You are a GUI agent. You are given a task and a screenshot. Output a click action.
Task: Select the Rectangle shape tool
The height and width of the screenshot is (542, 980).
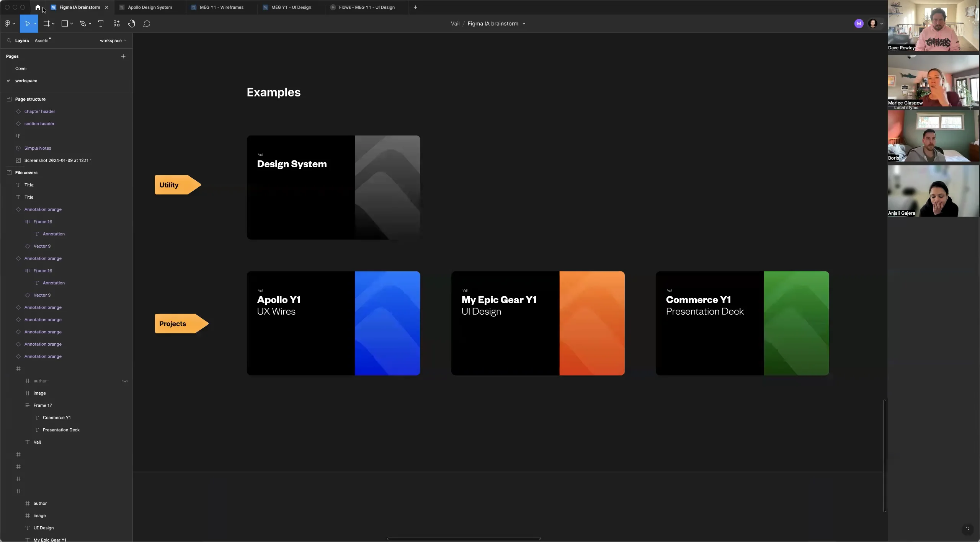point(65,23)
